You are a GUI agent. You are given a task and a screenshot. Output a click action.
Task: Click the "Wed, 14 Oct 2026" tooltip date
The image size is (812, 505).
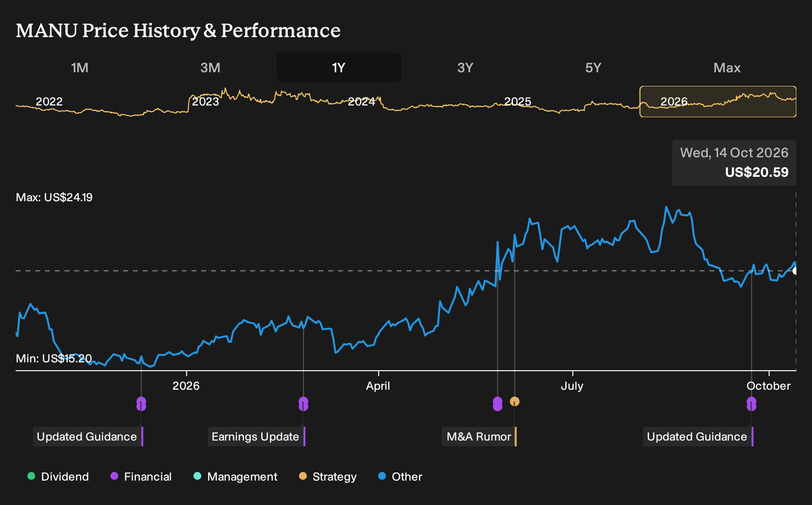tap(734, 153)
